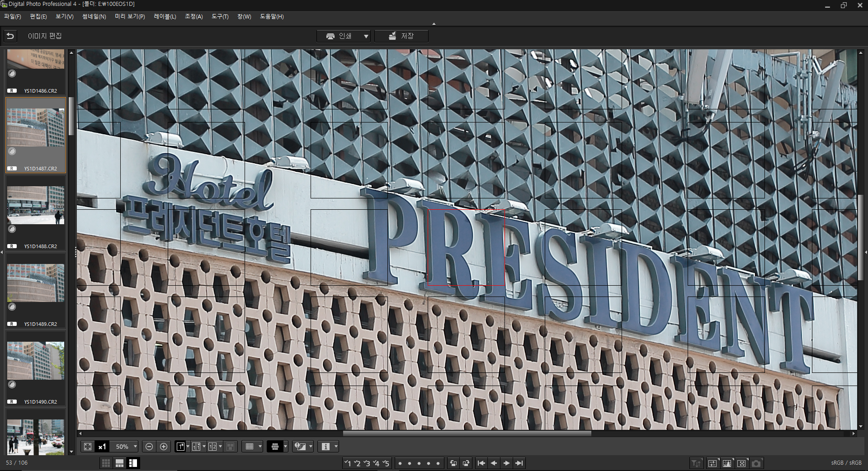Click the horizontal preview scrollbar thumb
Viewport: 868px width, 471px height.
tap(467, 433)
